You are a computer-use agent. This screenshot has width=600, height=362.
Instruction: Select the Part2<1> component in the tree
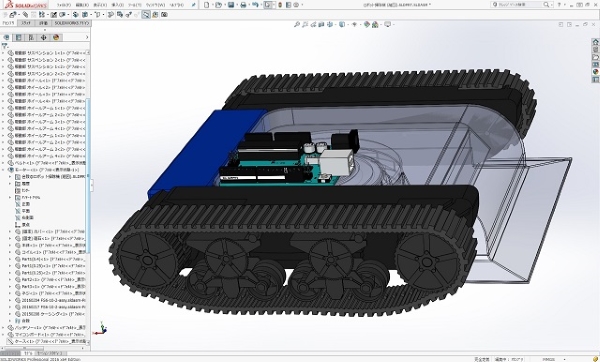(50, 280)
